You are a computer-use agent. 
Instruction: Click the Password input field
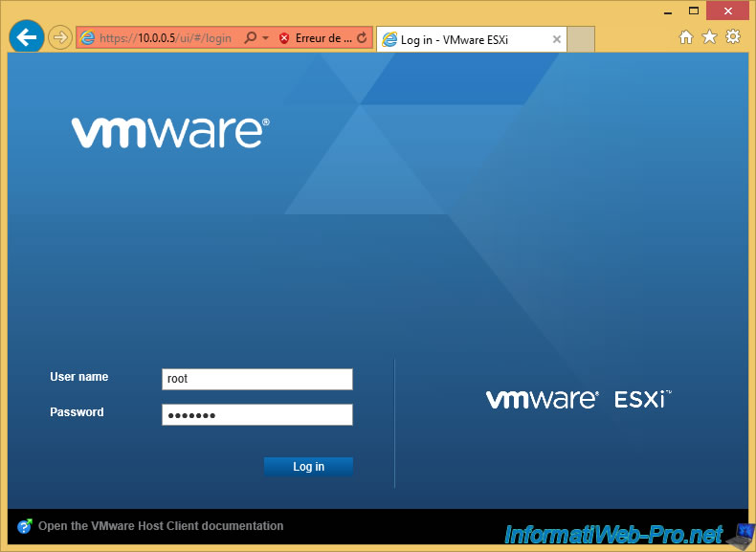pos(257,414)
